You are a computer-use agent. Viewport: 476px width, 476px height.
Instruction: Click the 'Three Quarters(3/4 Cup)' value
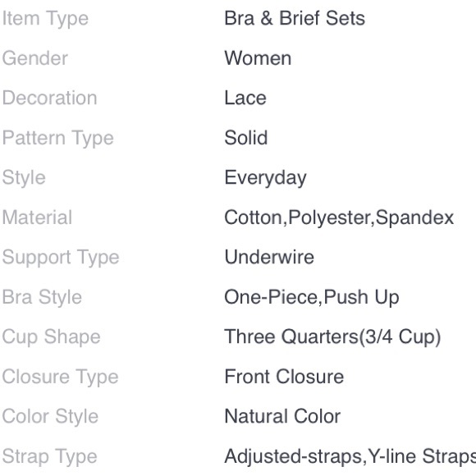point(332,337)
